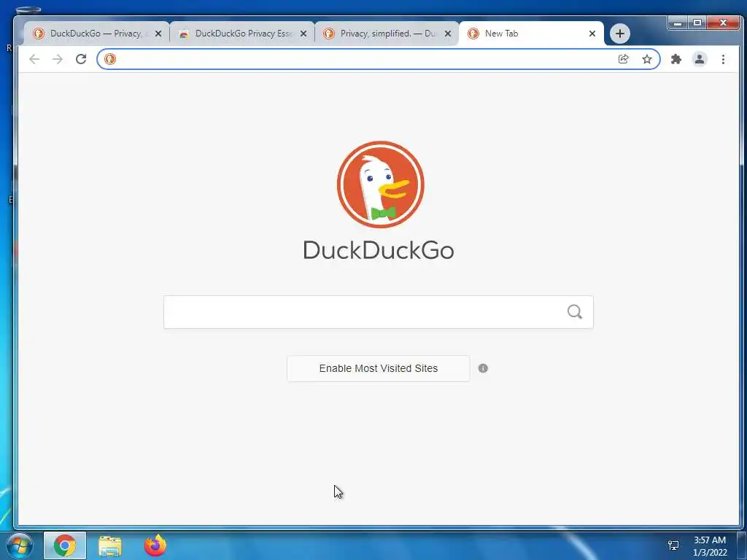
Task: Click the browser forward arrow
Action: 58,59
